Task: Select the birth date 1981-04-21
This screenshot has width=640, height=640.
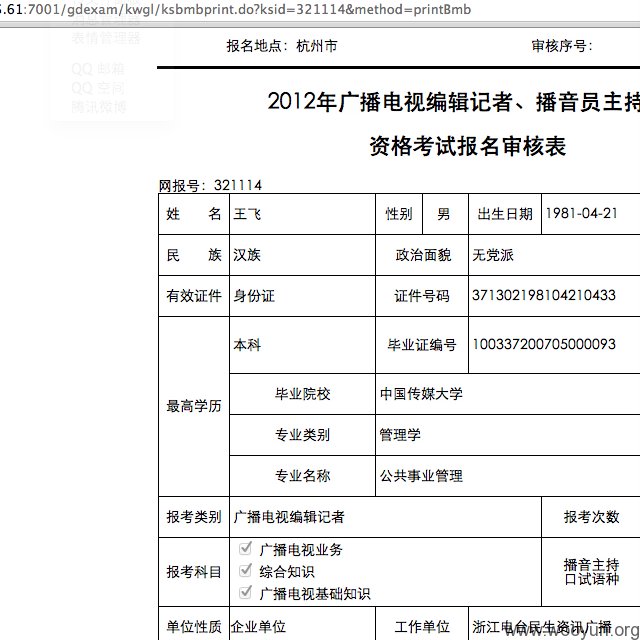Action: [x=581, y=213]
